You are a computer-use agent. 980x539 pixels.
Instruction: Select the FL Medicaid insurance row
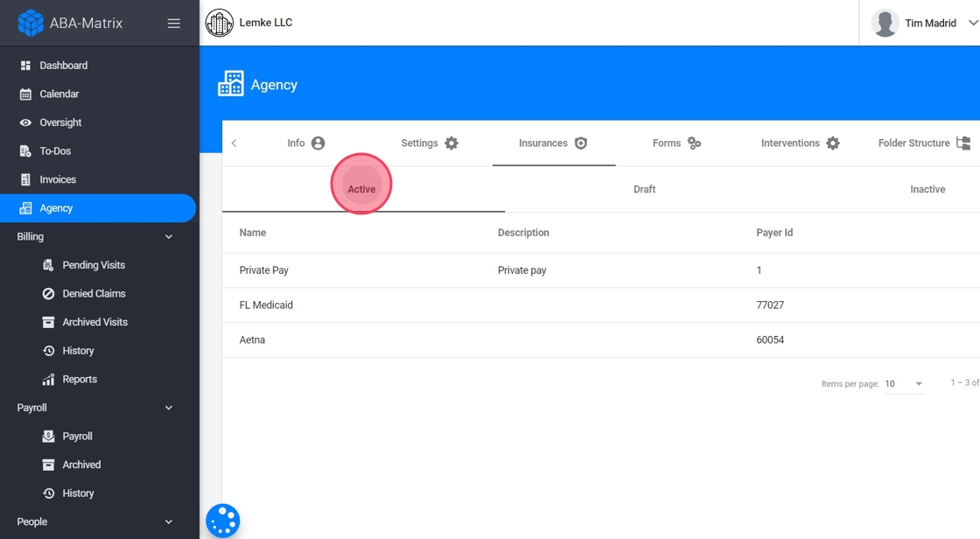pos(601,305)
